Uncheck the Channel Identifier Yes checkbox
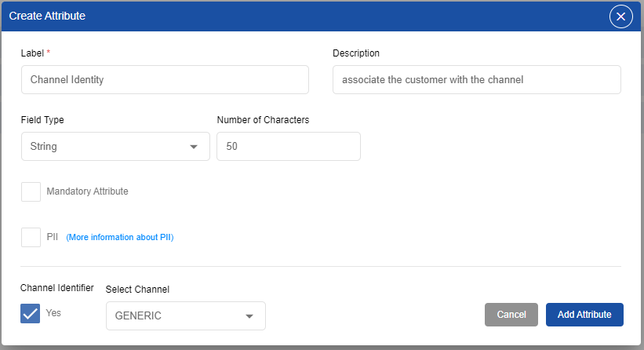 point(31,313)
